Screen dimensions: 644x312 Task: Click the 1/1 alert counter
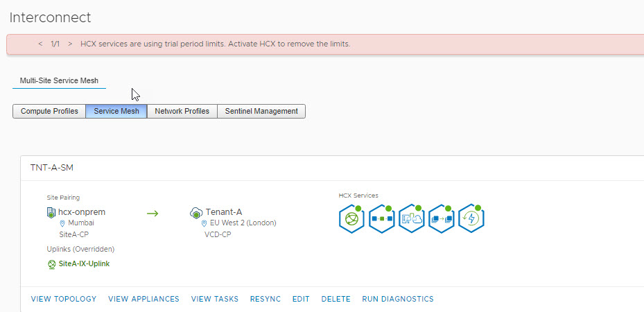pyautogui.click(x=55, y=44)
